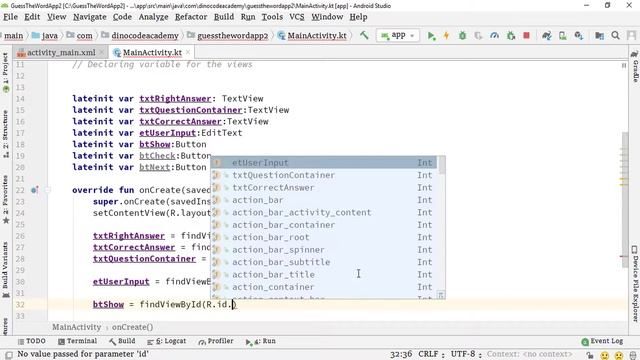640x360 pixels.
Task: Switch to the activity_main.xml tab
Action: [x=61, y=52]
